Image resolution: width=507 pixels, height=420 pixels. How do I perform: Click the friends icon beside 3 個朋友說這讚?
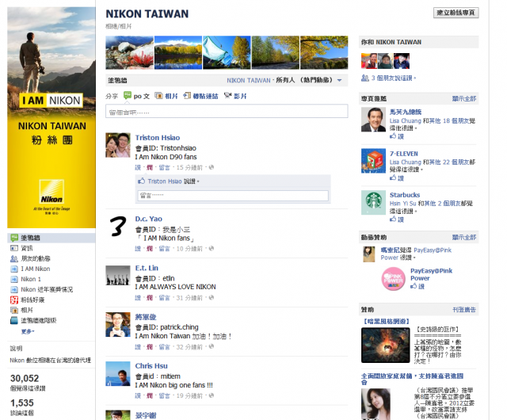(x=364, y=78)
